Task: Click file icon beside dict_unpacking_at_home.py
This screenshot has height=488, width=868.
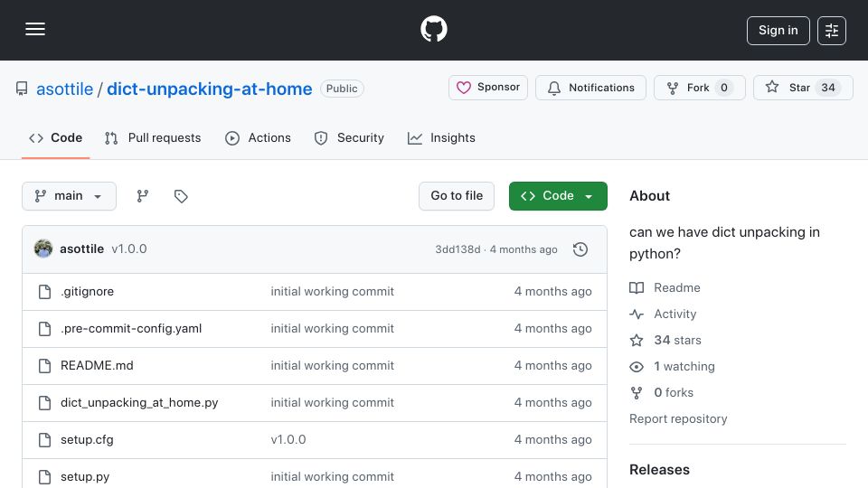Action: 45,403
